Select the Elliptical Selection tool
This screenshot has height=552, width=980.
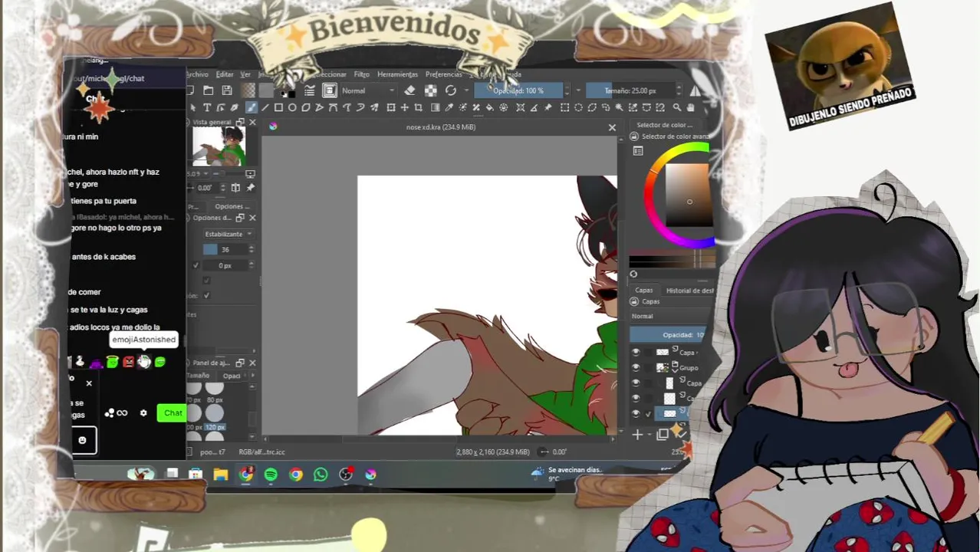click(579, 108)
